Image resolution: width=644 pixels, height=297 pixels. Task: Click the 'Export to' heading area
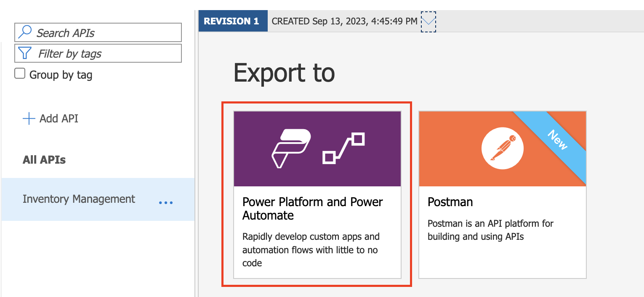click(x=284, y=72)
